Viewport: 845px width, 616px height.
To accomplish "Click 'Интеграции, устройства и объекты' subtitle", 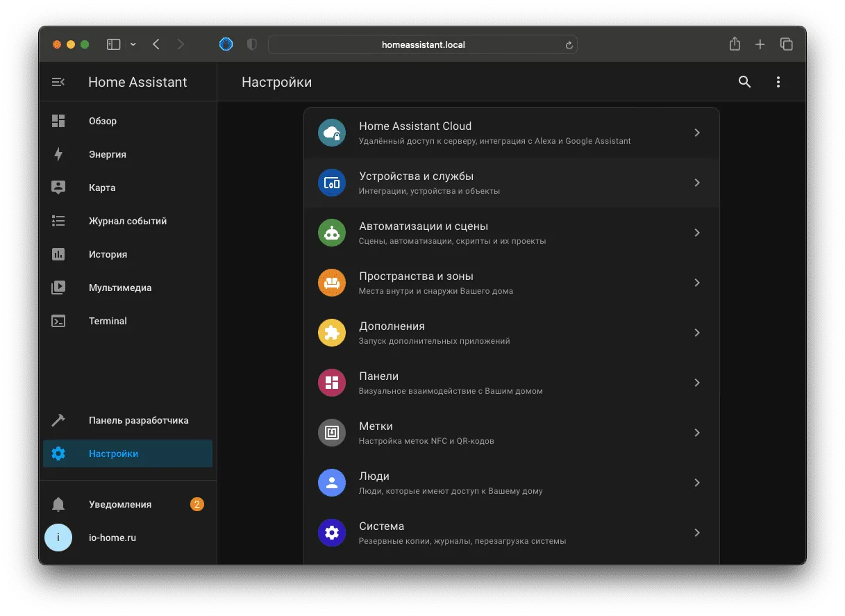I will (429, 191).
